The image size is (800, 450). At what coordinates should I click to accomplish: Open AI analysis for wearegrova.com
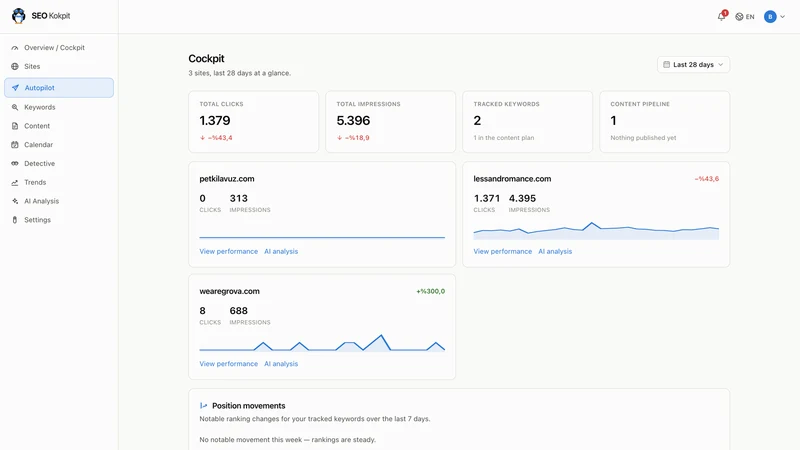281,364
